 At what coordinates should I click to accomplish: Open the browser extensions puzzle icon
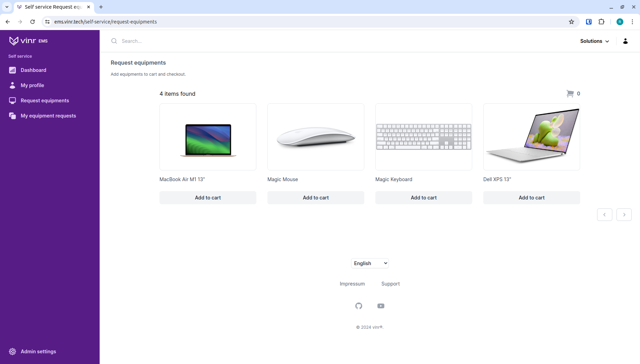602,22
